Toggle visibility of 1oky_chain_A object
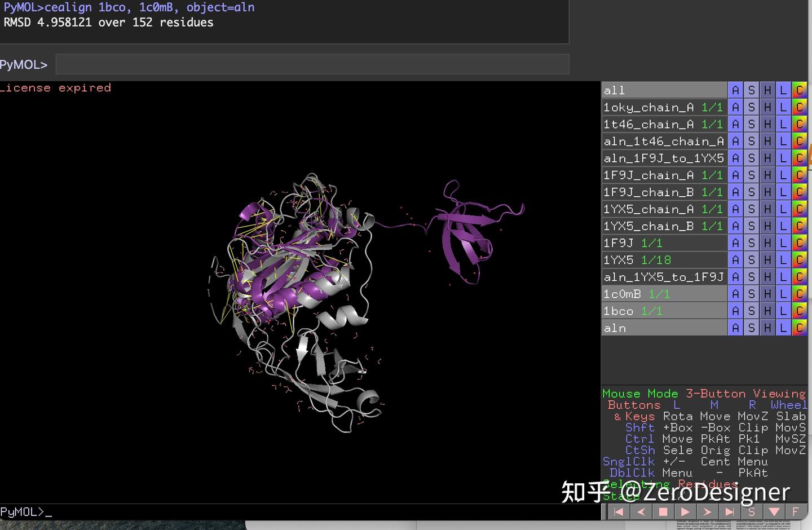 pos(648,107)
